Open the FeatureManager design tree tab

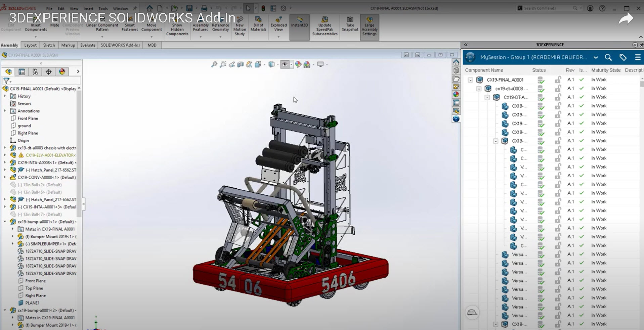click(8, 72)
